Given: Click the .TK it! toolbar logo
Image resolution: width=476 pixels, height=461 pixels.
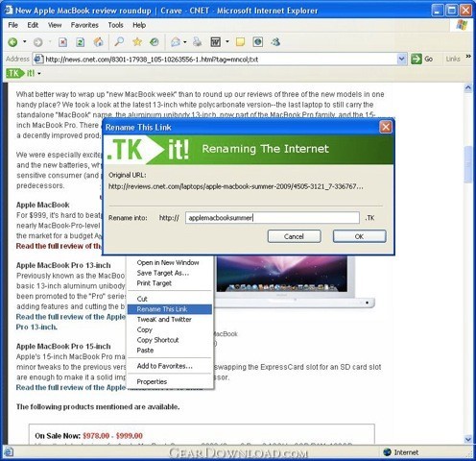Looking at the screenshot, I should 20,73.
